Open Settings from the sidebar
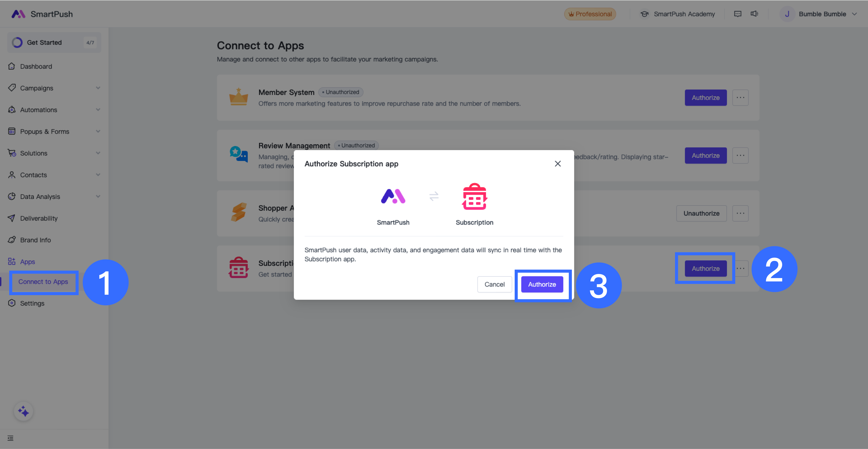Viewport: 868px width, 449px height. [32, 303]
